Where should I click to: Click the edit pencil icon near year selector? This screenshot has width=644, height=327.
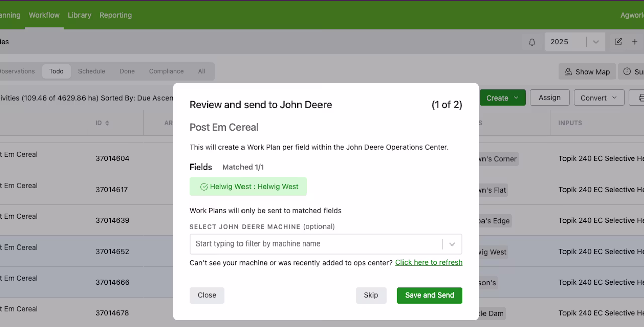[618, 42]
